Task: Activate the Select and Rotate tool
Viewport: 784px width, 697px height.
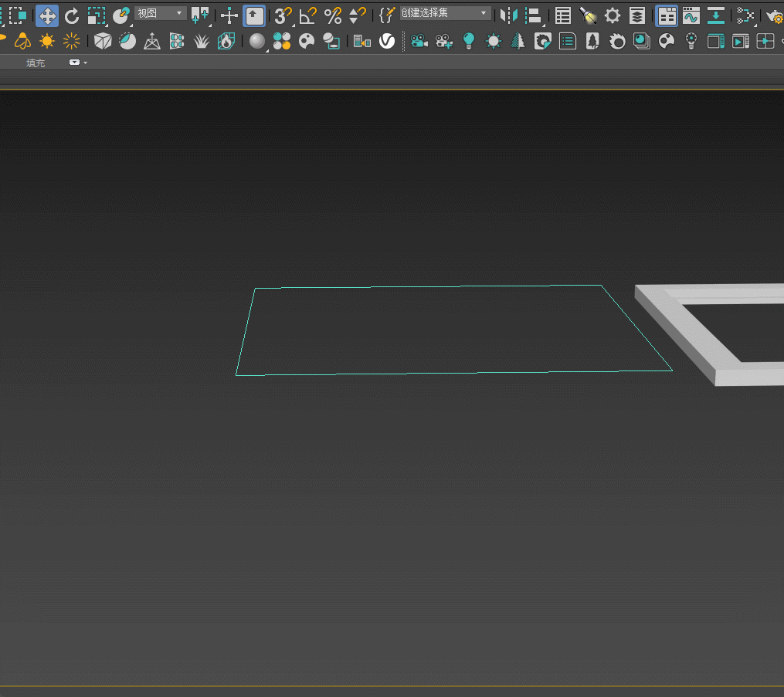Action: coord(71,15)
